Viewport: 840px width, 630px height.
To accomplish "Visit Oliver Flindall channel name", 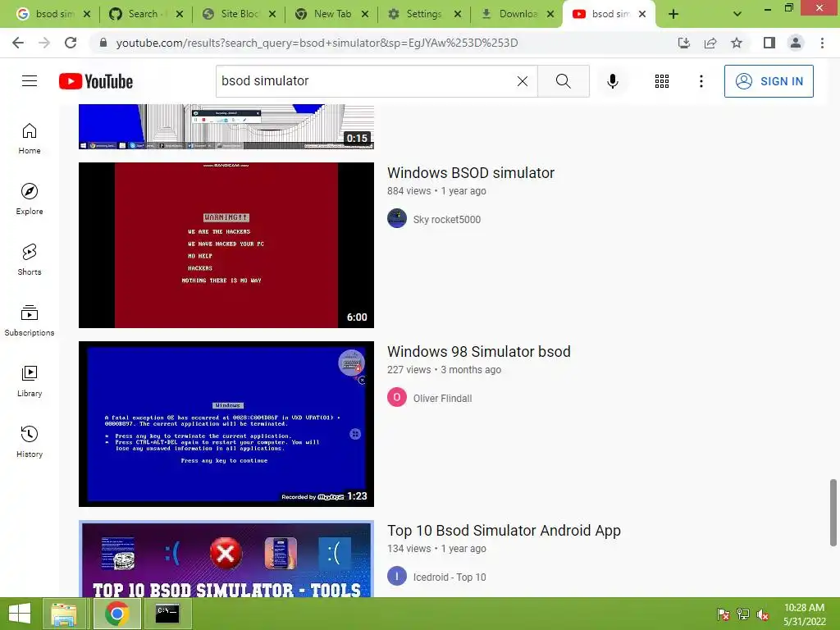I will point(442,399).
